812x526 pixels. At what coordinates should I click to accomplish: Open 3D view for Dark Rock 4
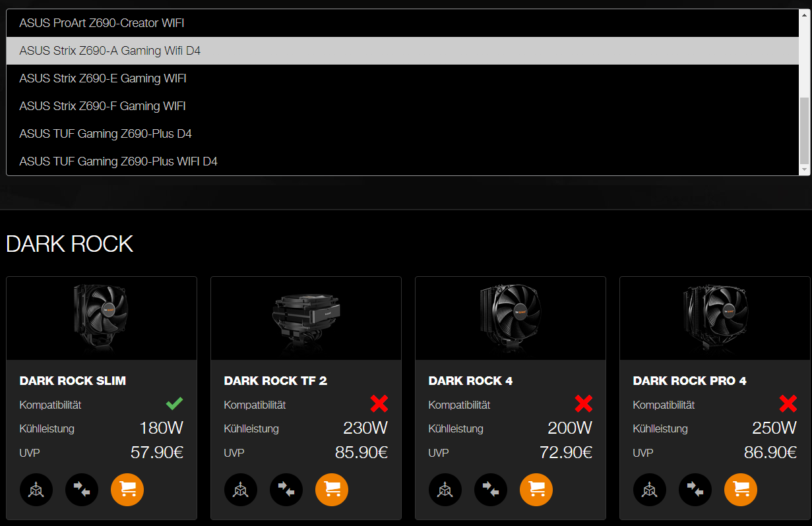[x=445, y=490]
